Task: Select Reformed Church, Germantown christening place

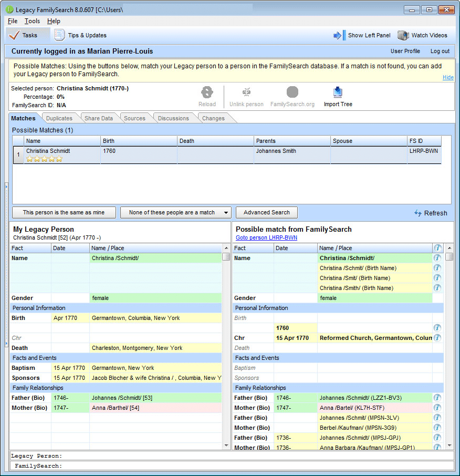Action: coord(375,338)
